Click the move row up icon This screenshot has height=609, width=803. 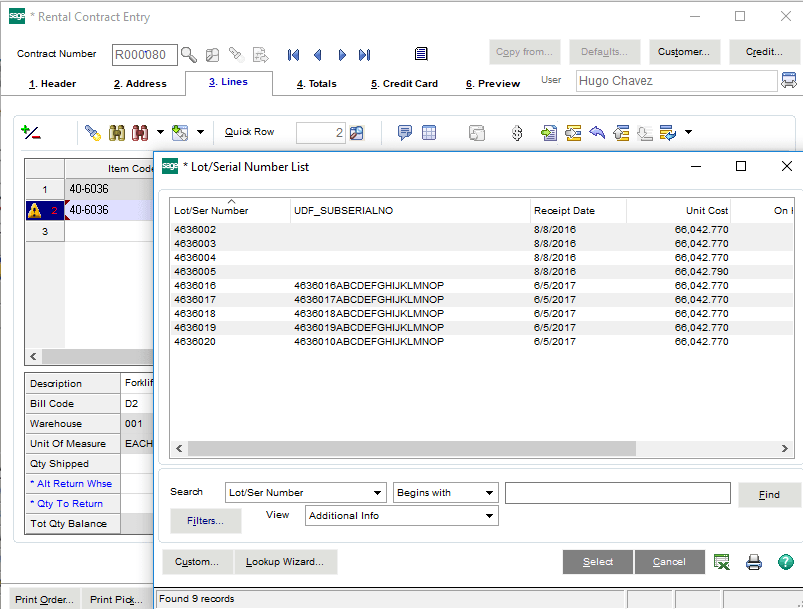pyautogui.click(x=621, y=133)
